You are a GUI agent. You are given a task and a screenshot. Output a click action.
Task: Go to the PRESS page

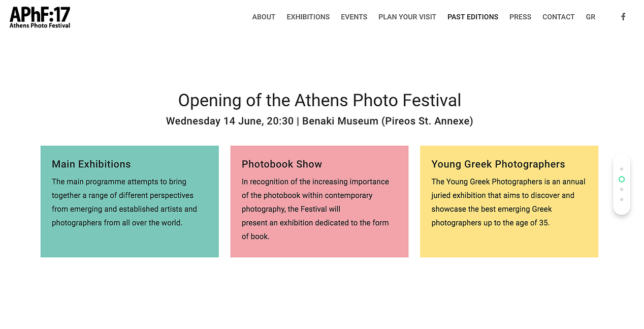tap(520, 17)
